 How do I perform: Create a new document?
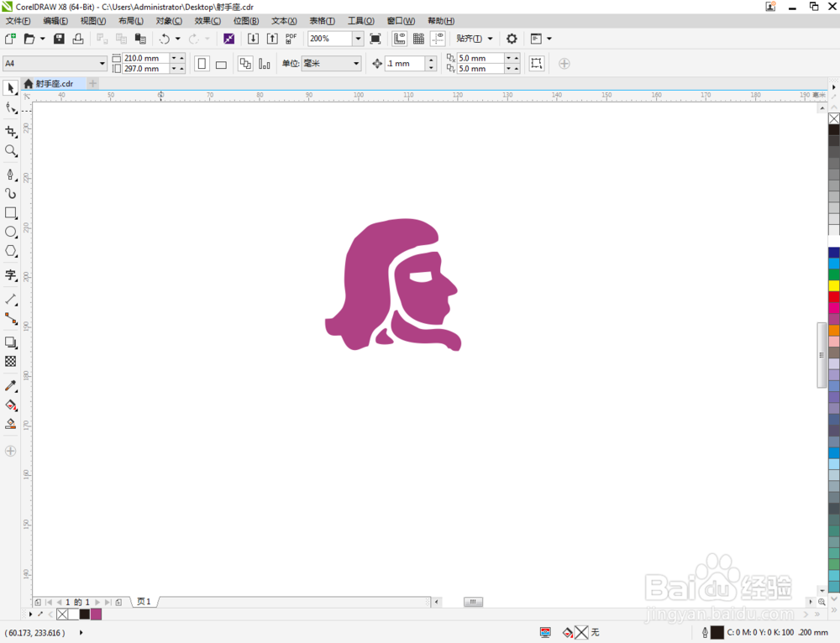pyautogui.click(x=10, y=39)
